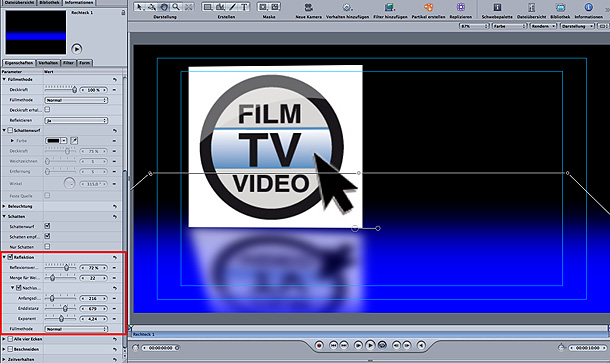Viewport: 610px width, 363px height.
Task: Toggle audio mute speaker button
Action: (421, 345)
